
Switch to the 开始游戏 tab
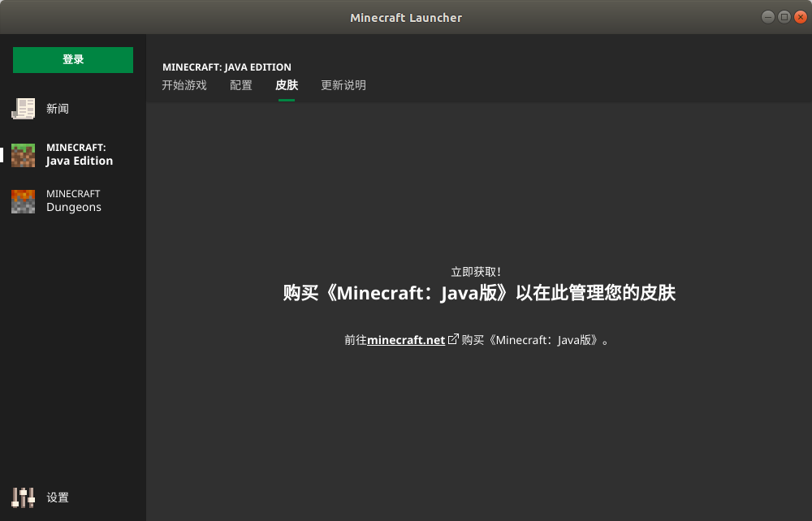184,85
